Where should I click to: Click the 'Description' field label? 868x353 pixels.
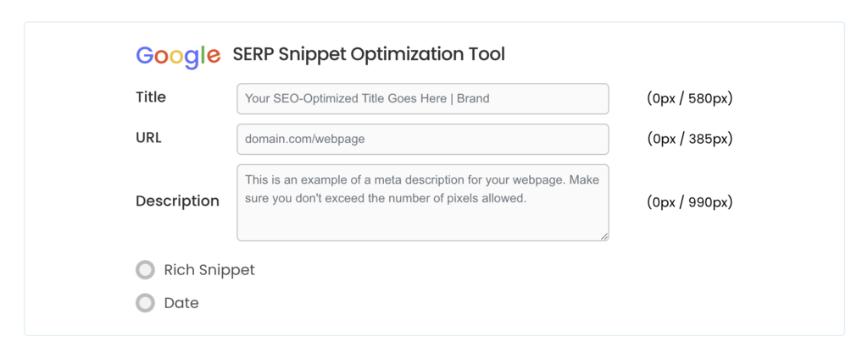pyautogui.click(x=177, y=201)
